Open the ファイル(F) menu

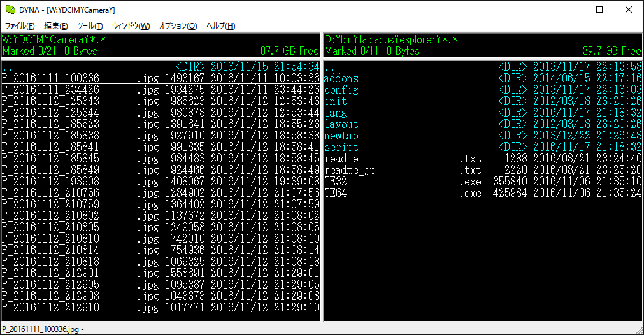coord(20,26)
